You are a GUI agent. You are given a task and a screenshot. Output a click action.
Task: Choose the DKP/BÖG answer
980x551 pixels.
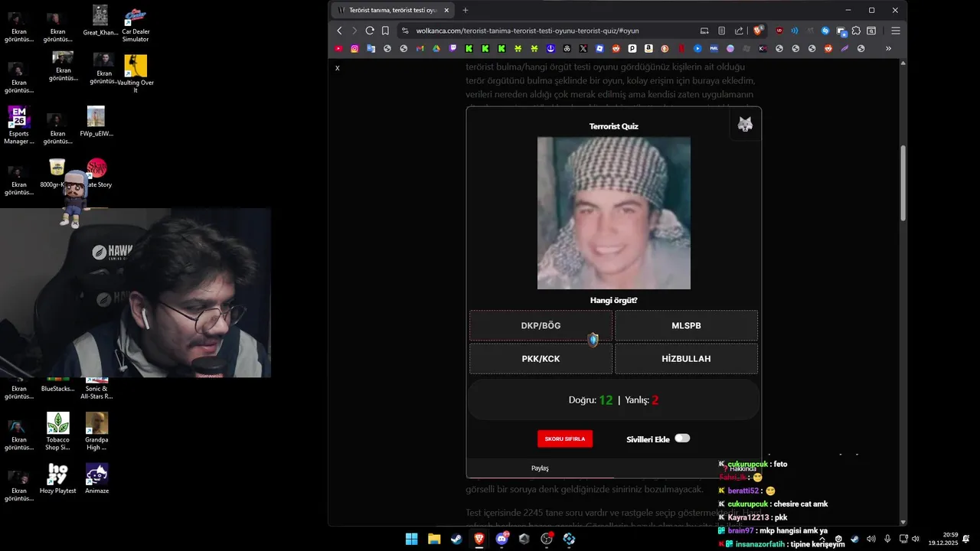(x=541, y=325)
